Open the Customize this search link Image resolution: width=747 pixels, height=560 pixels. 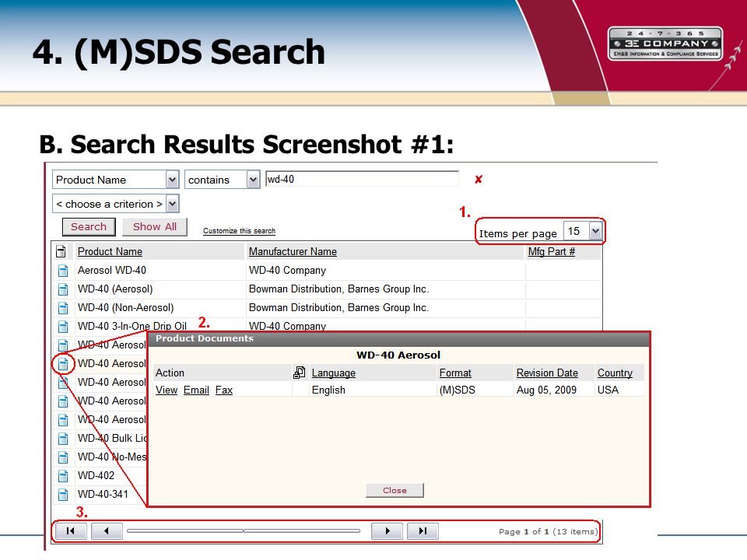click(x=239, y=231)
